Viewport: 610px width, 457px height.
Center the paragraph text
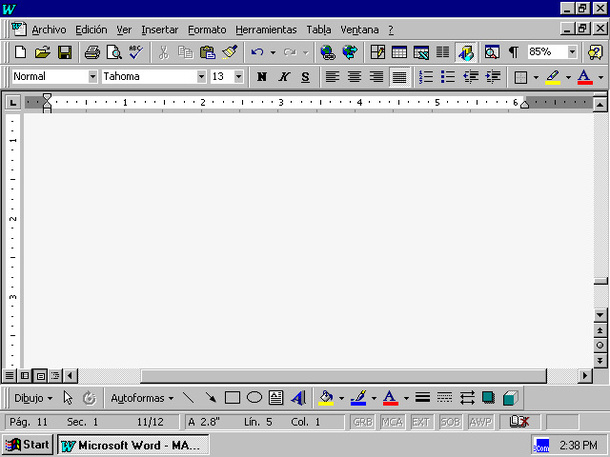354,77
